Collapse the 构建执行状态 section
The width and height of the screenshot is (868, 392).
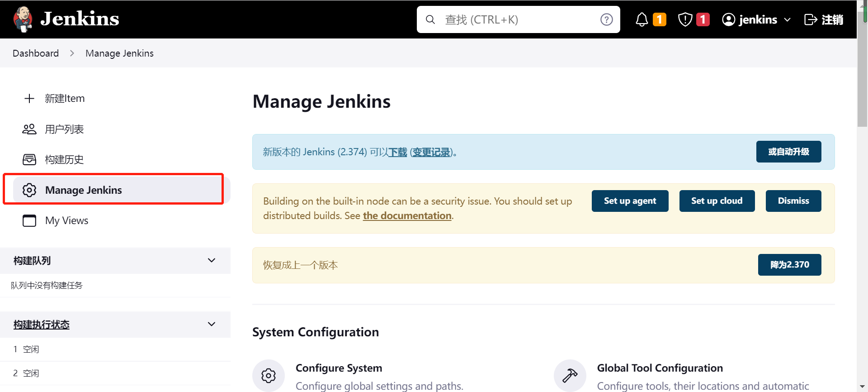tap(211, 324)
